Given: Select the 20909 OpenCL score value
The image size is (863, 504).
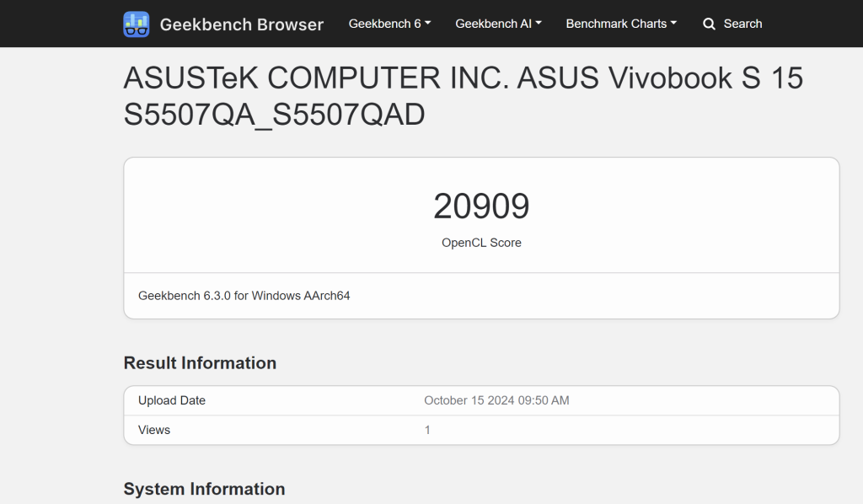Looking at the screenshot, I should [481, 205].
